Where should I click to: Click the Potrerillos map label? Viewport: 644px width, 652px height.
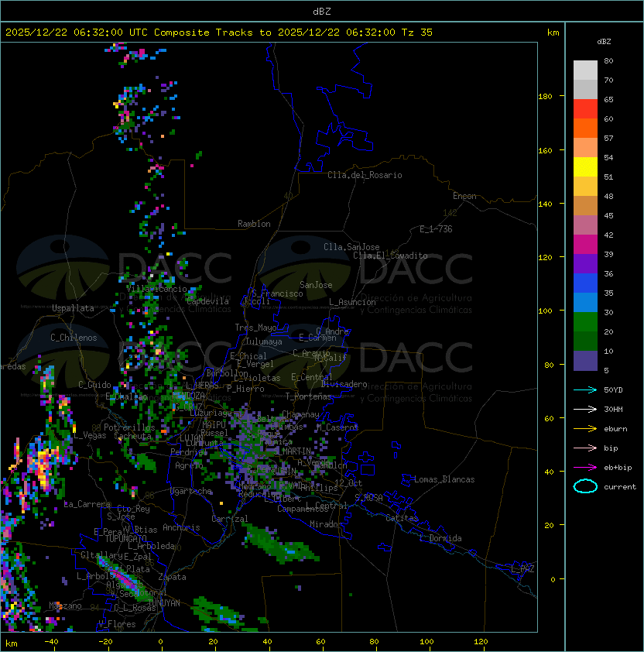(x=129, y=427)
